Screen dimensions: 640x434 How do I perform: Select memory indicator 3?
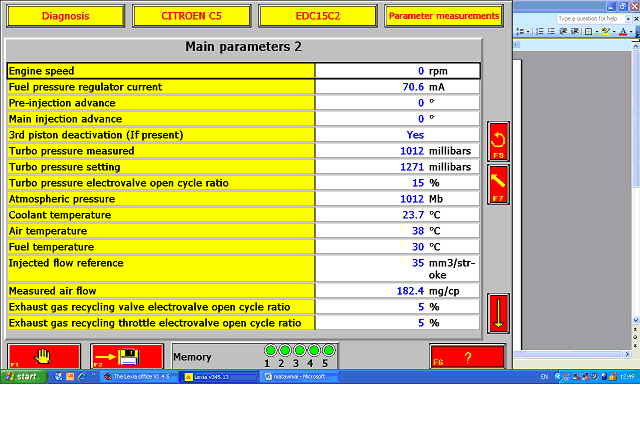(x=300, y=350)
